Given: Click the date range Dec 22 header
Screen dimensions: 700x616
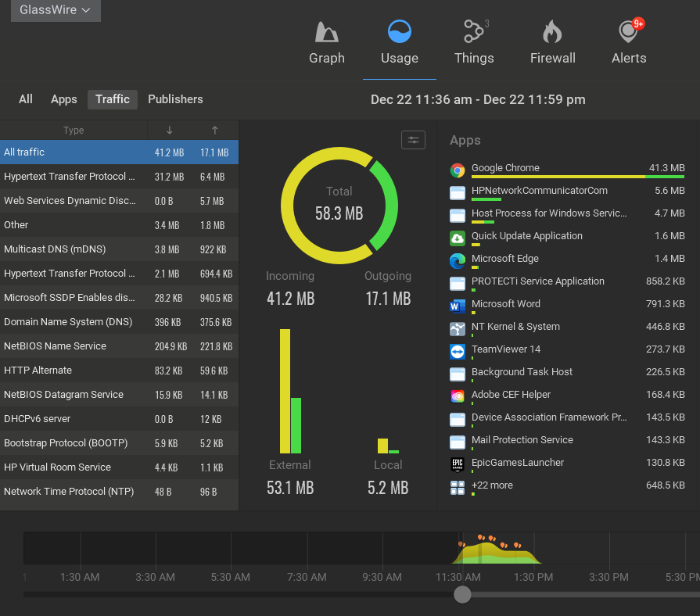Looking at the screenshot, I should 478,99.
